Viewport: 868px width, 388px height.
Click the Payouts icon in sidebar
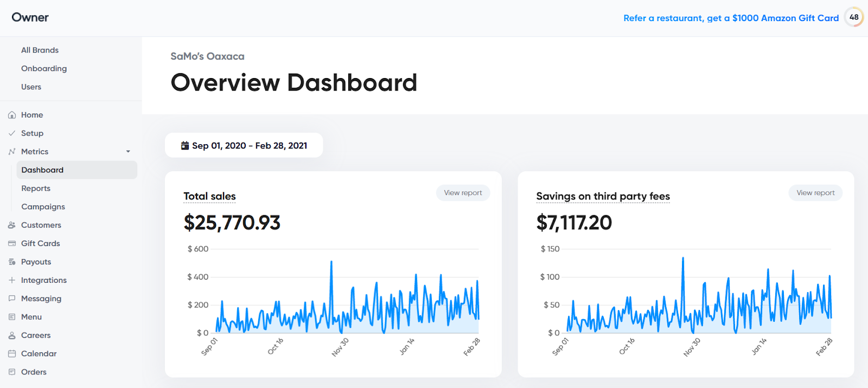click(x=12, y=262)
